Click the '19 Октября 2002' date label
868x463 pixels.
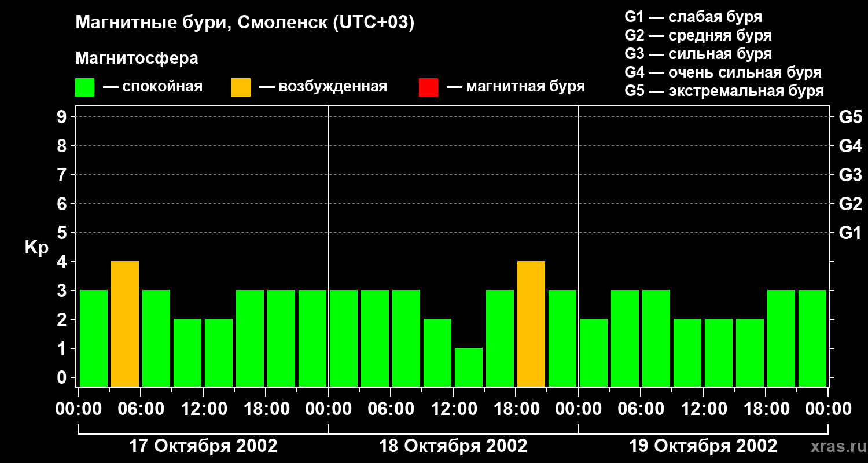click(x=703, y=446)
